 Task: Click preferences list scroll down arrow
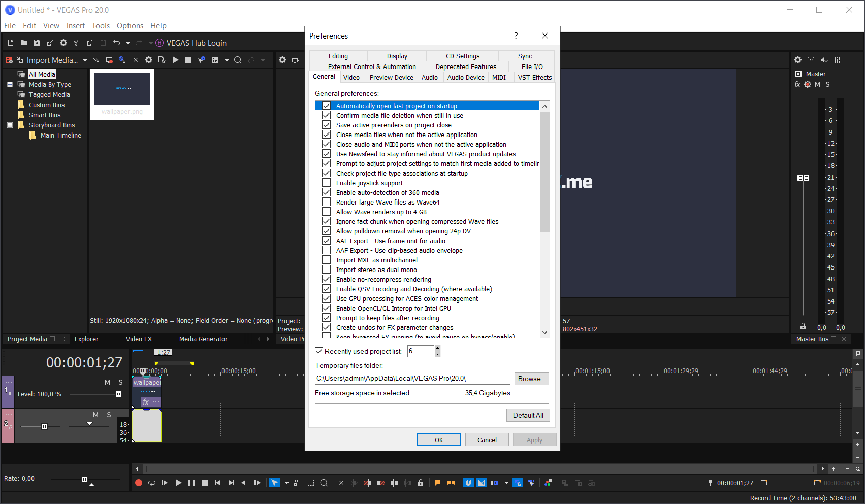tap(545, 333)
